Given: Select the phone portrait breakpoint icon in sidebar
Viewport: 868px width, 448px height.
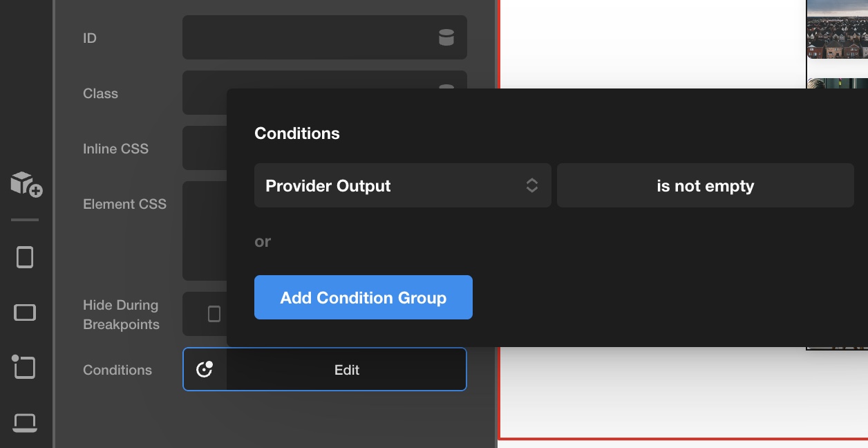Looking at the screenshot, I should [x=25, y=257].
